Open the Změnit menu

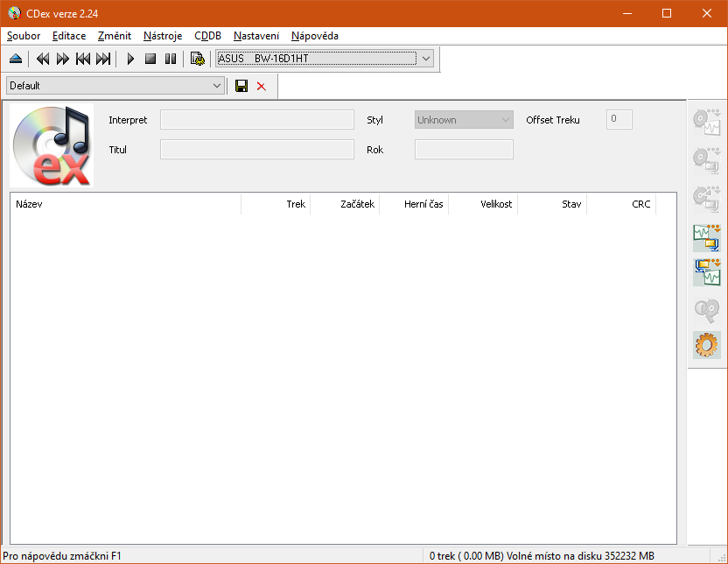point(115,36)
